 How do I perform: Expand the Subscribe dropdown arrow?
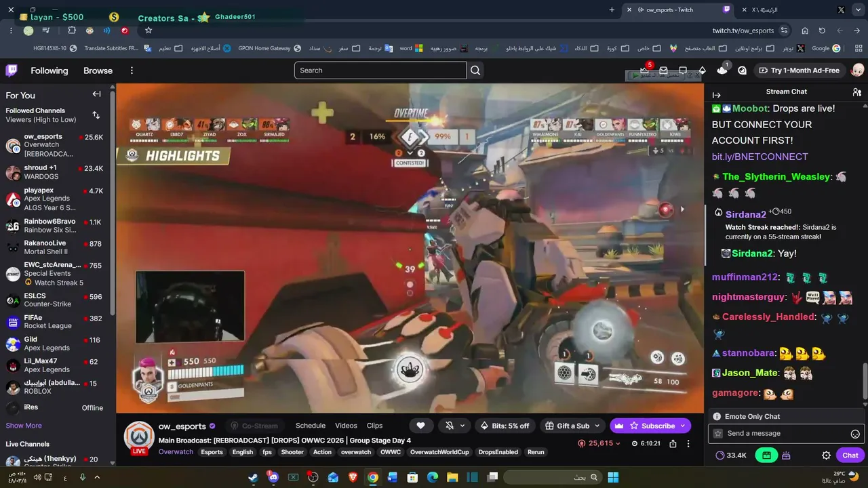pos(683,426)
